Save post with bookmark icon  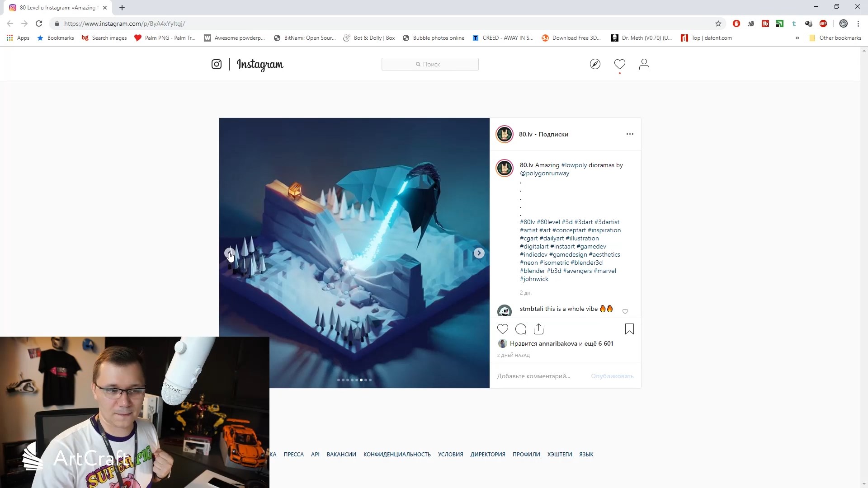[629, 329]
